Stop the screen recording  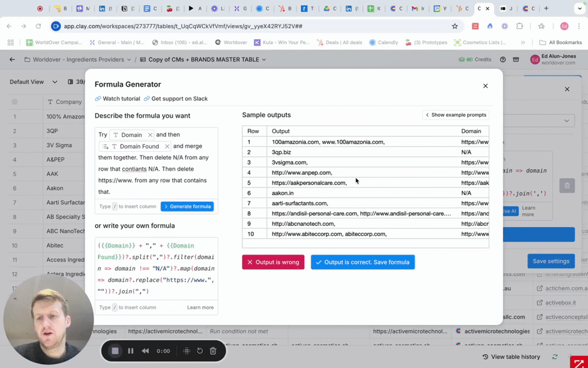pyautogui.click(x=115, y=351)
